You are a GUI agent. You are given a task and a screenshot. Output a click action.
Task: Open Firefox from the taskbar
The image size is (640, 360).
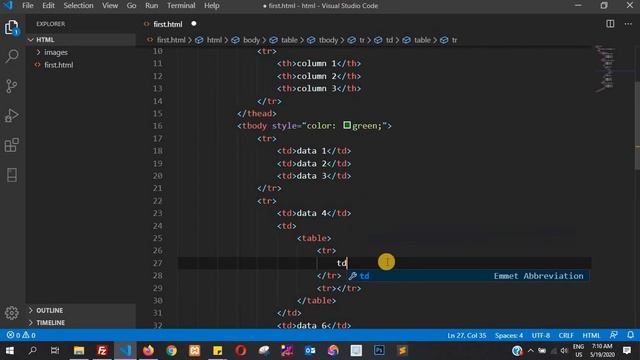[x=148, y=351]
